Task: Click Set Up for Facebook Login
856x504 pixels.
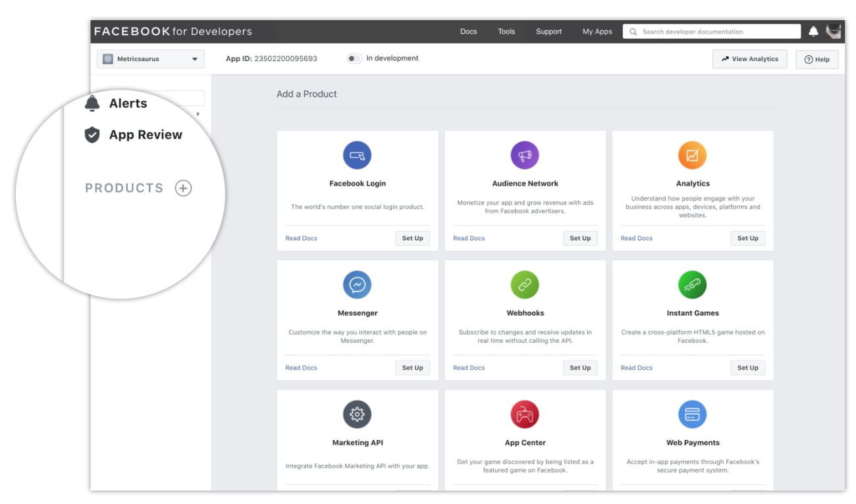Action: pyautogui.click(x=412, y=238)
